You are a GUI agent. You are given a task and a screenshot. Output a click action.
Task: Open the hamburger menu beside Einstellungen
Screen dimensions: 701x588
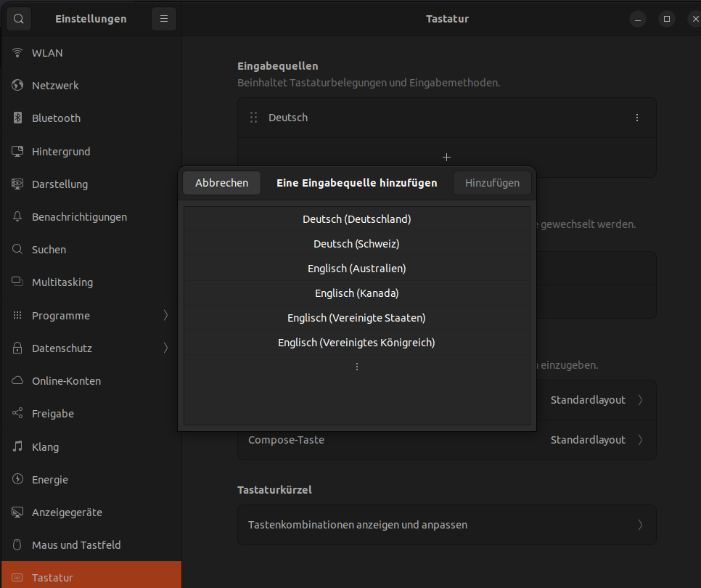[164, 19]
